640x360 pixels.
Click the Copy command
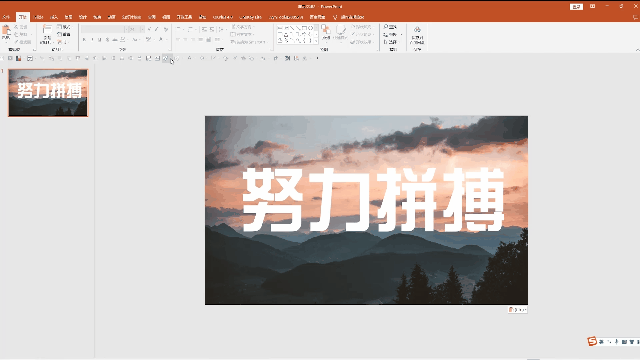click(22, 34)
